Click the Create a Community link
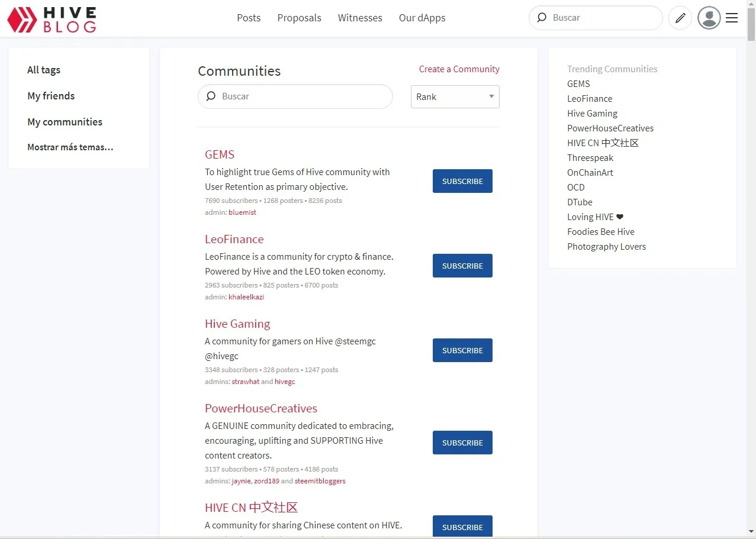This screenshot has height=539, width=756. click(x=459, y=69)
